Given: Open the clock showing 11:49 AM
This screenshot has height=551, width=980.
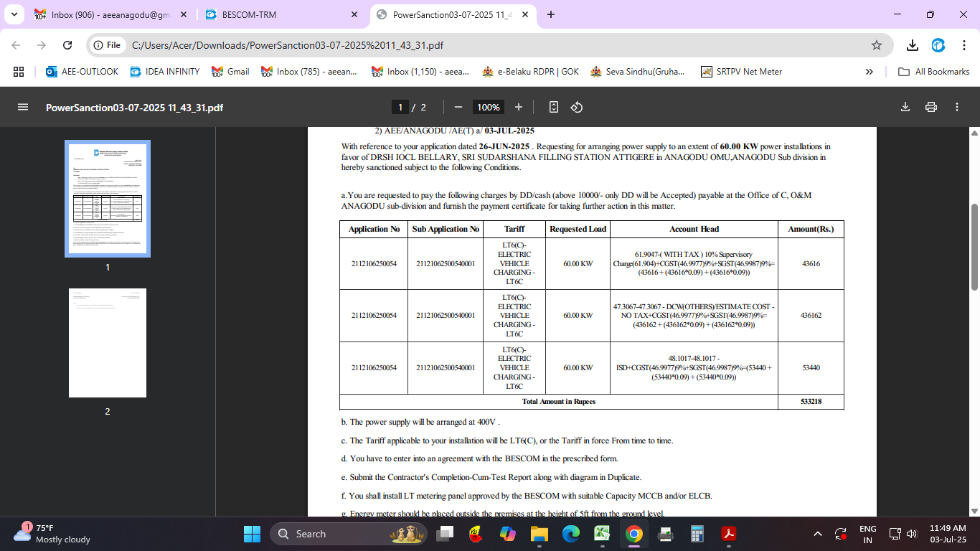Looking at the screenshot, I should click(948, 534).
